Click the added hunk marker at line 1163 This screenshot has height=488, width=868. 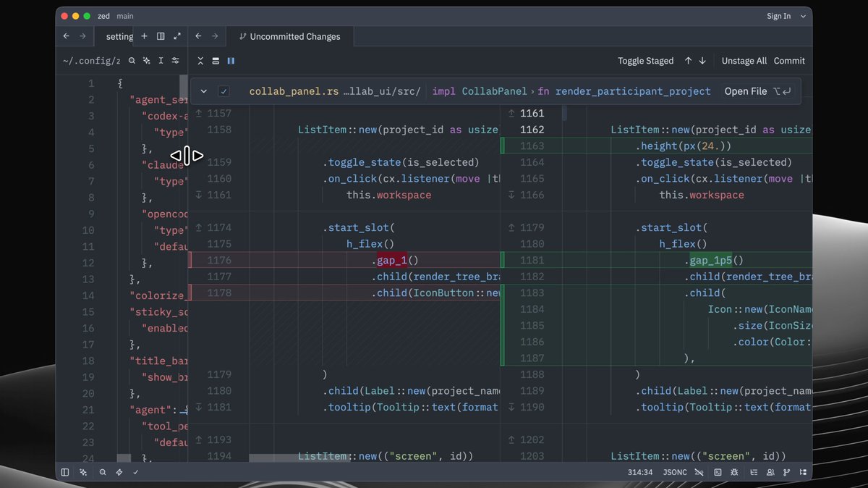click(503, 146)
